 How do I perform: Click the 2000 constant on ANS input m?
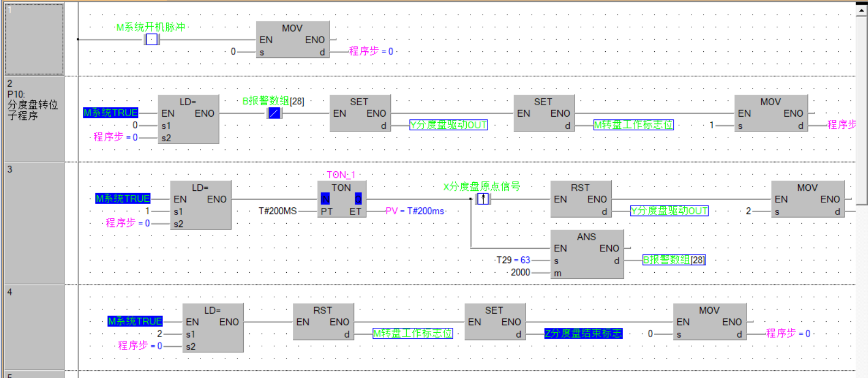pos(520,272)
